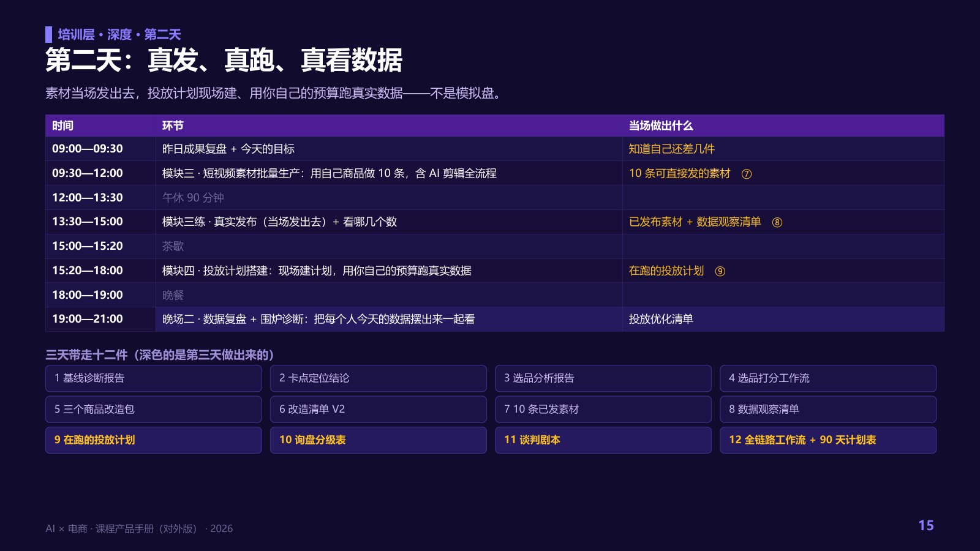Select the 午休 90 分钟 cell
980x551 pixels.
389,198
